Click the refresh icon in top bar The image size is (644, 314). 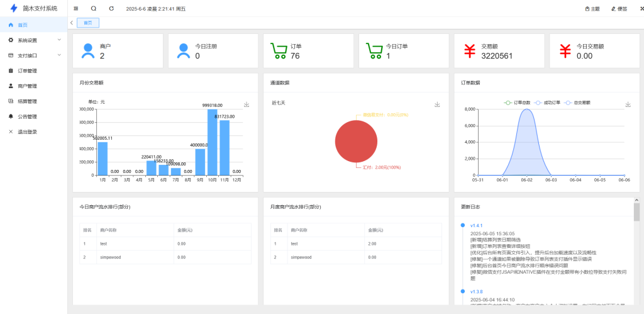tap(111, 9)
